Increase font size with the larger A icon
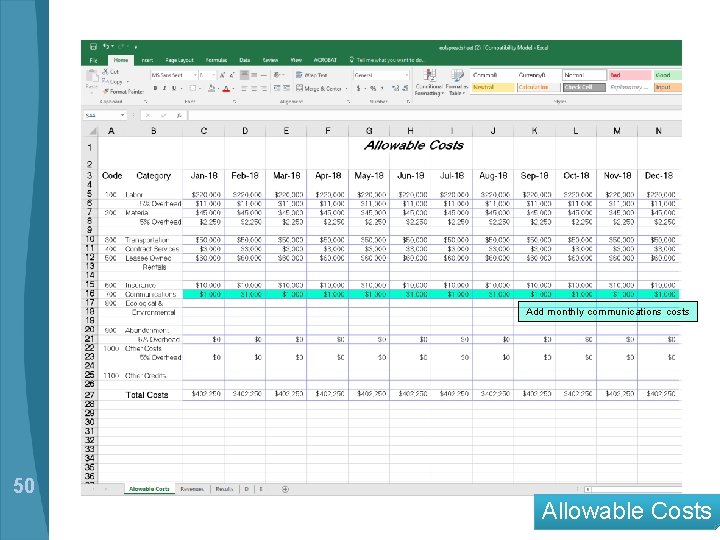The width and height of the screenshot is (720, 540). tap(222, 75)
